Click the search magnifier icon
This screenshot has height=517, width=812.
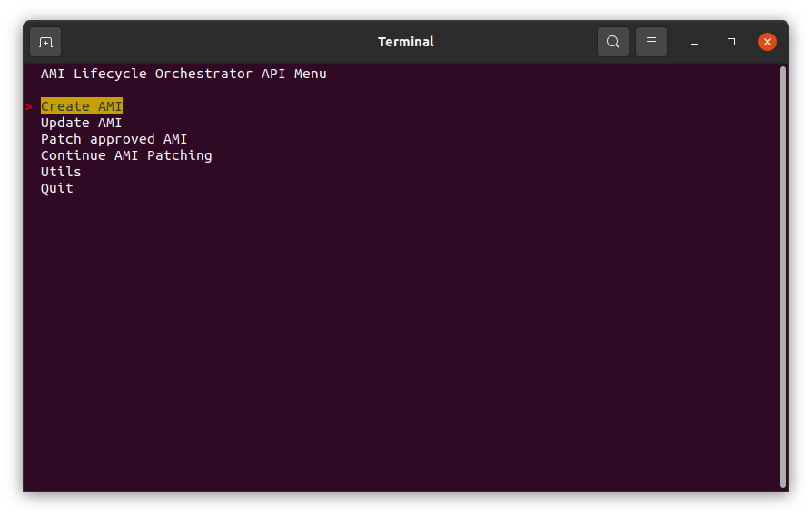click(x=612, y=42)
